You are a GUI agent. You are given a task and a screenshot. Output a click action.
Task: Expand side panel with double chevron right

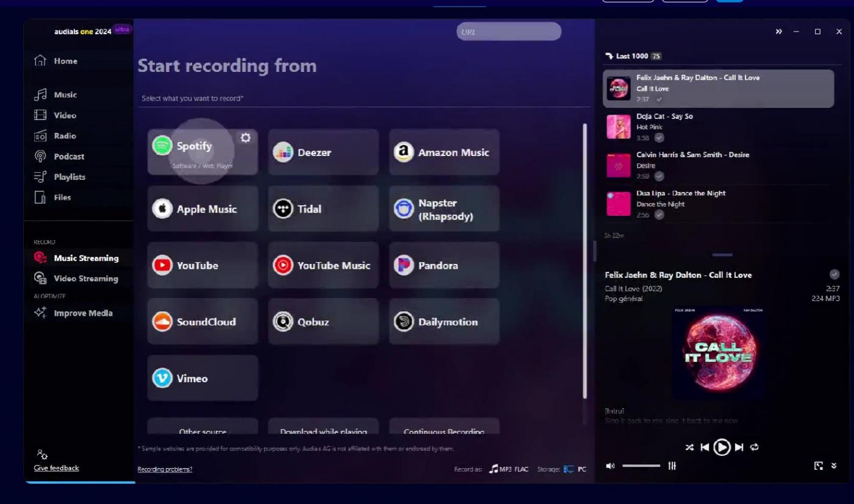[x=779, y=32]
